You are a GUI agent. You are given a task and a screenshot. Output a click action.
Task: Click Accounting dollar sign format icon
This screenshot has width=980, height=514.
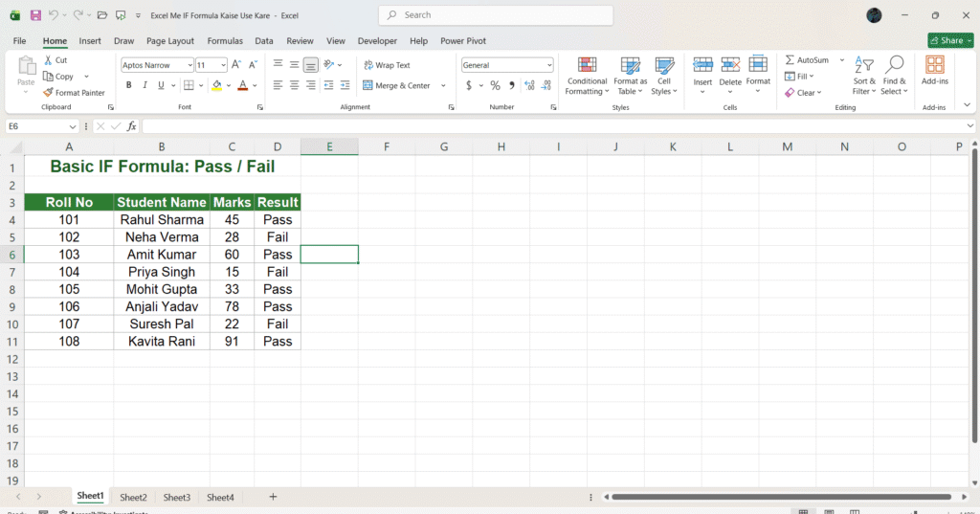(469, 86)
